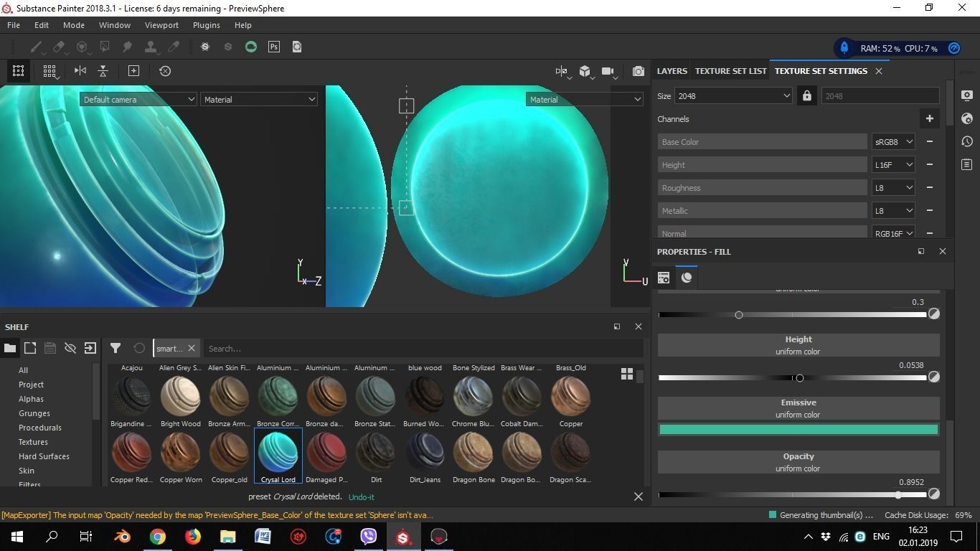Open the Default camera dropdown
980x551 pixels.
coord(138,99)
